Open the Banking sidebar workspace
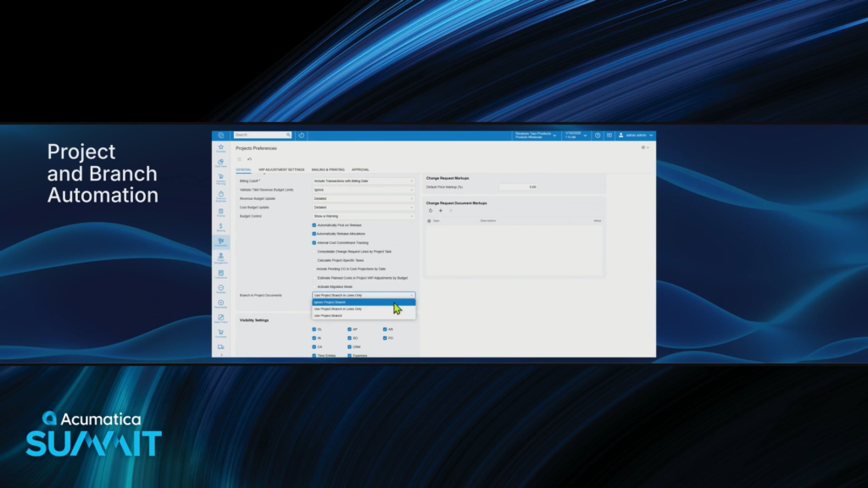The image size is (868, 488). [220, 226]
